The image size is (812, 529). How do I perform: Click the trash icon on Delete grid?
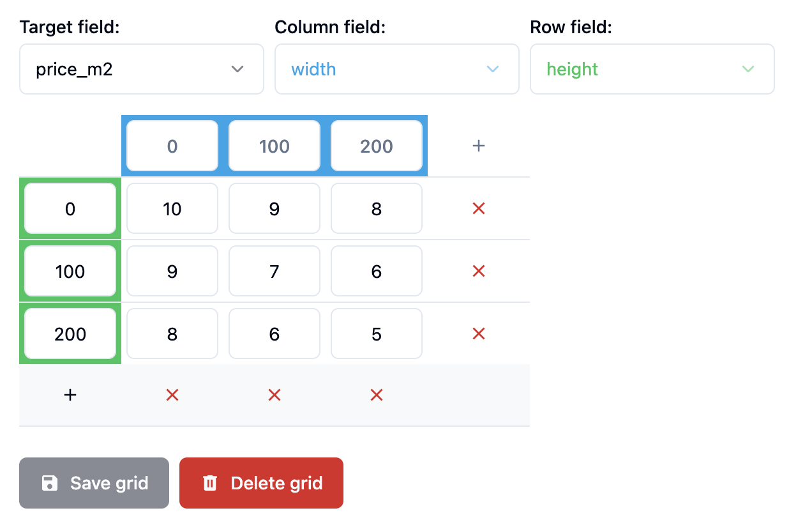pos(209,483)
